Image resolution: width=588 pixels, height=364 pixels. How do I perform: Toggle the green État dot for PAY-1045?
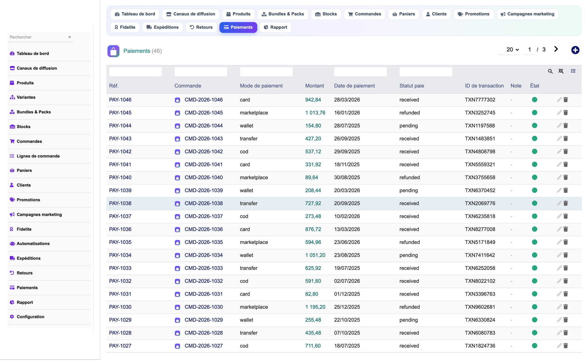pos(534,113)
